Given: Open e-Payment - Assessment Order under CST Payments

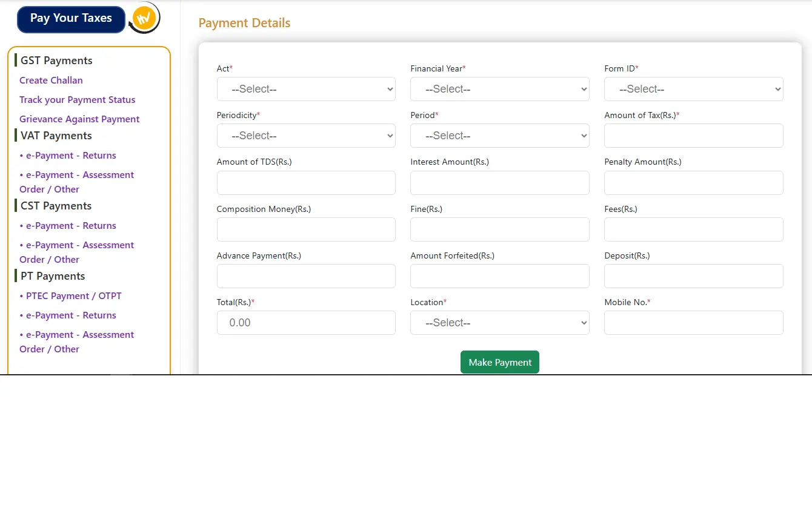Looking at the screenshot, I should 76,252.
